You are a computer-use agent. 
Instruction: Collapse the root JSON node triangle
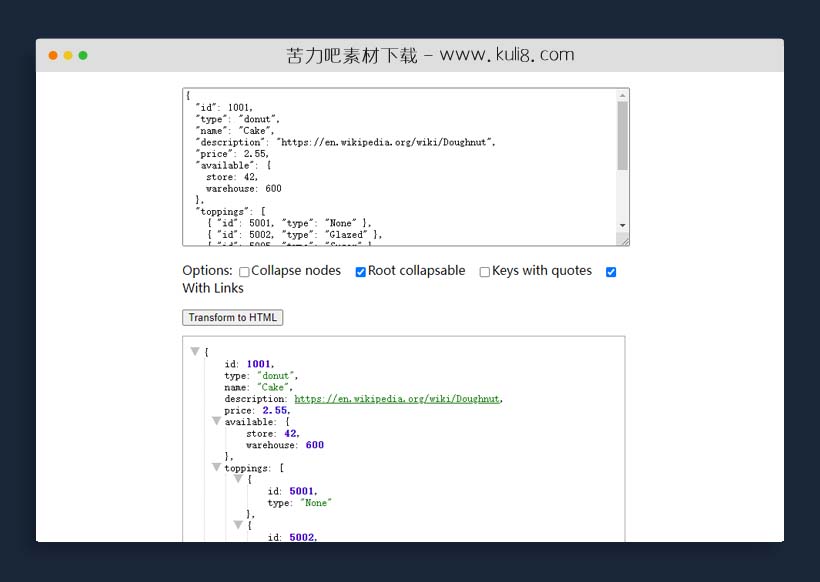click(x=195, y=352)
